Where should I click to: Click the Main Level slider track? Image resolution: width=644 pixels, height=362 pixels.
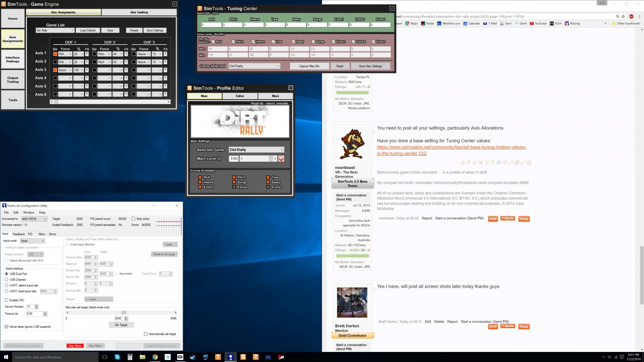click(258, 158)
